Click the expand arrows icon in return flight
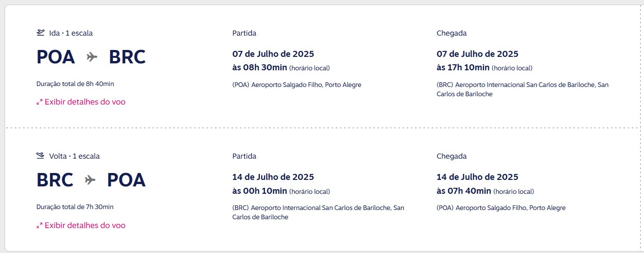Image resolution: width=644 pixels, height=253 pixels. pos(39,226)
